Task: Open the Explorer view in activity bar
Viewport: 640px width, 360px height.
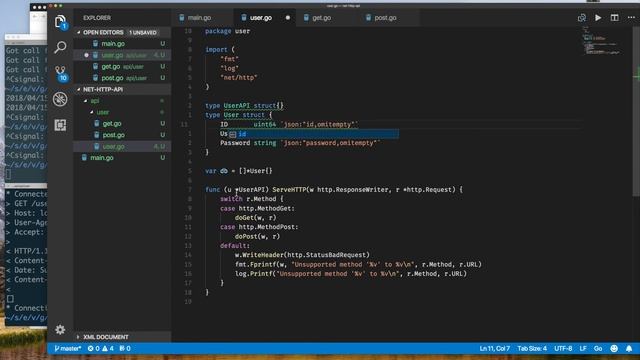Action: [60, 22]
